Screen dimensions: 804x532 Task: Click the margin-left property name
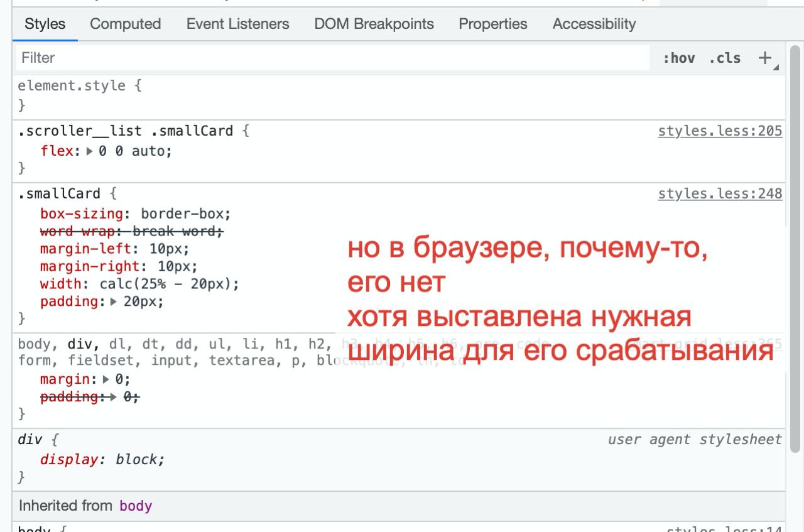coord(86,249)
